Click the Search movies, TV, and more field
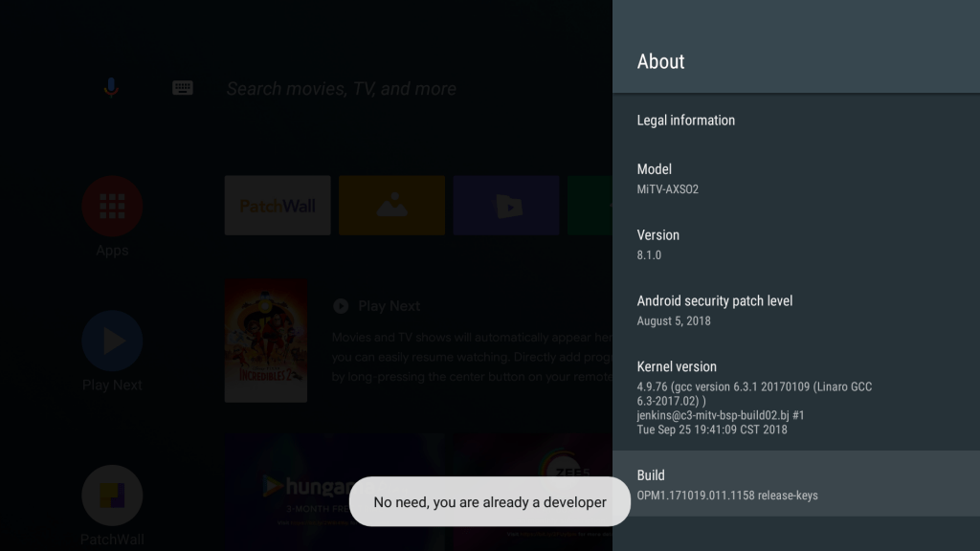Image resolution: width=980 pixels, height=551 pixels. click(342, 89)
